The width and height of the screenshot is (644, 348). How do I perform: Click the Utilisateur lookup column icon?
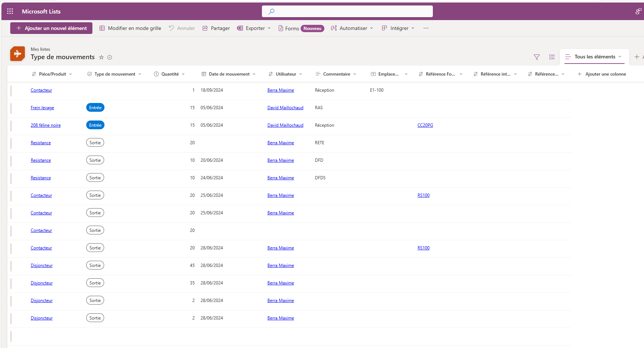click(x=271, y=74)
